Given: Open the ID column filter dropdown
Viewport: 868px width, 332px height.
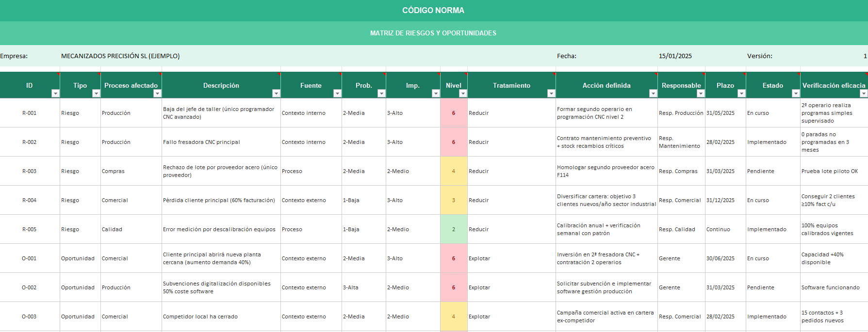Looking at the screenshot, I should [x=55, y=94].
